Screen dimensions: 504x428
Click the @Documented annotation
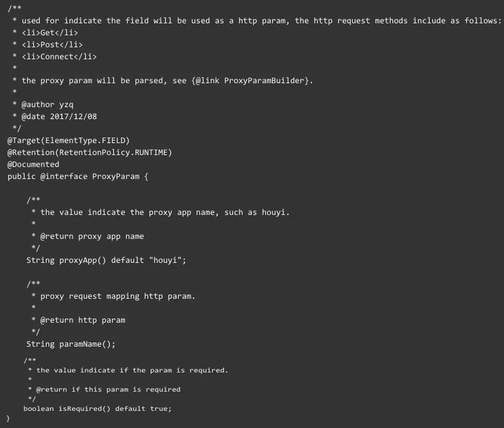pos(33,165)
